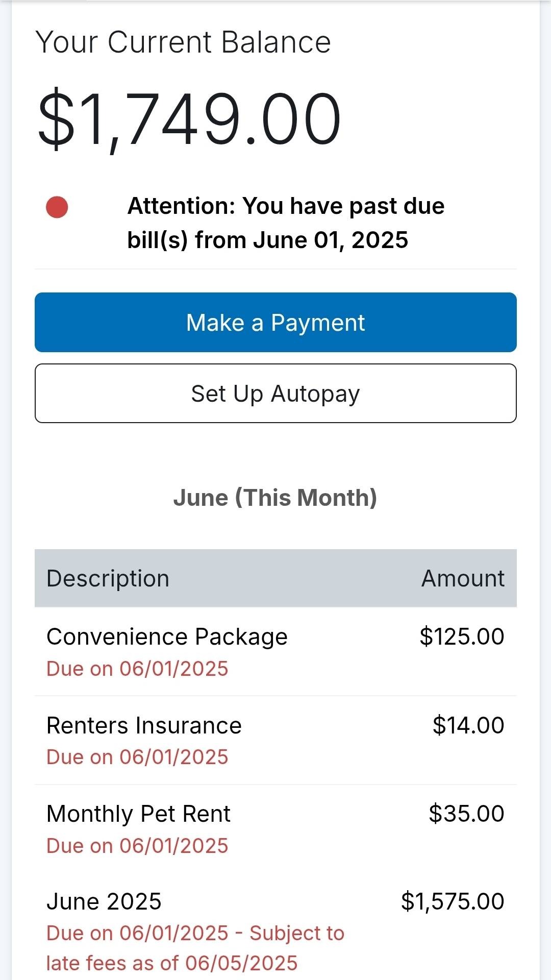Select the Monthly Pet Rent entry

point(275,828)
